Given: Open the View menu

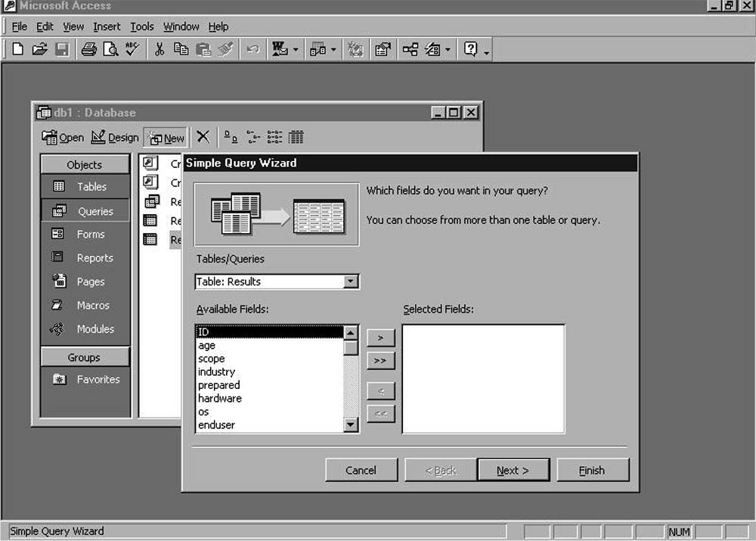Looking at the screenshot, I should click(x=73, y=26).
